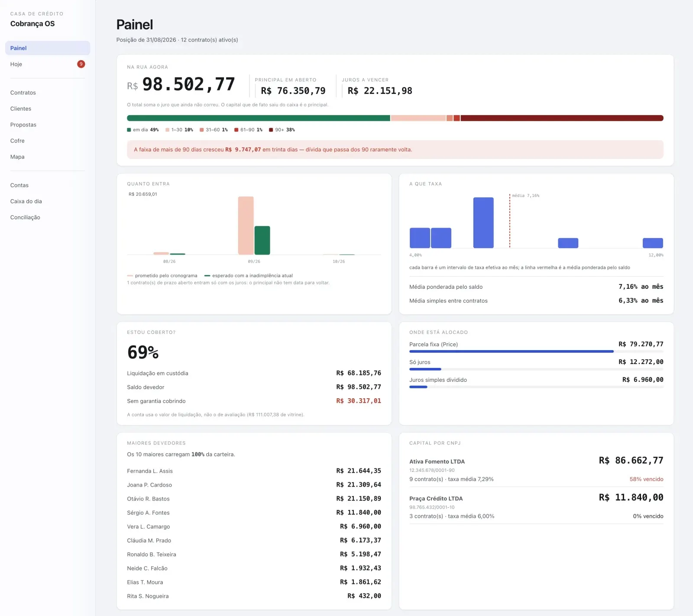Screen dimensions: 693x616
Task: Open Contas in the sidebar
Action: [48, 185]
